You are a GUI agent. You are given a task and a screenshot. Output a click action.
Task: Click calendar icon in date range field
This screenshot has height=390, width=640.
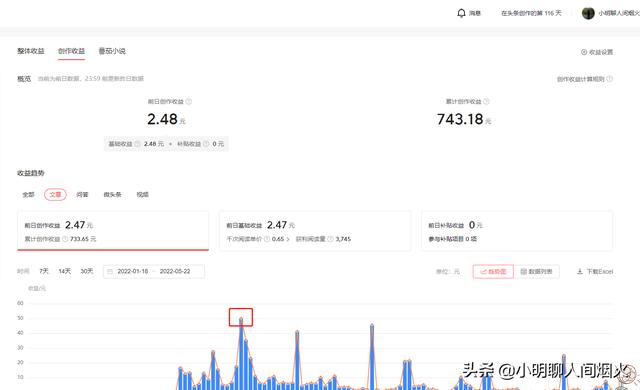110,271
